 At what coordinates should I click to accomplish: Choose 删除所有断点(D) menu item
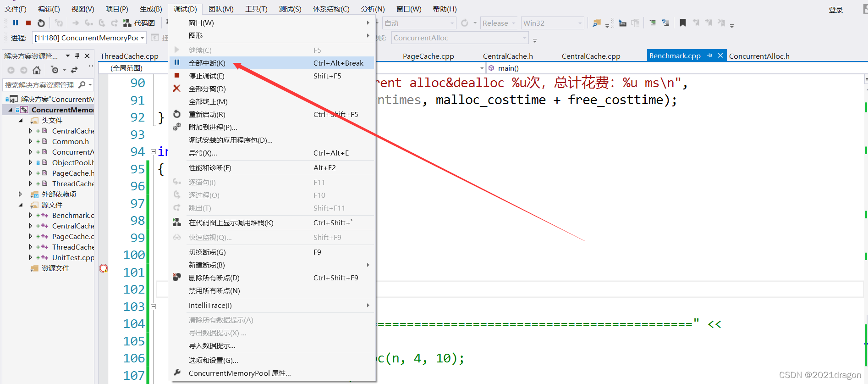(272, 278)
